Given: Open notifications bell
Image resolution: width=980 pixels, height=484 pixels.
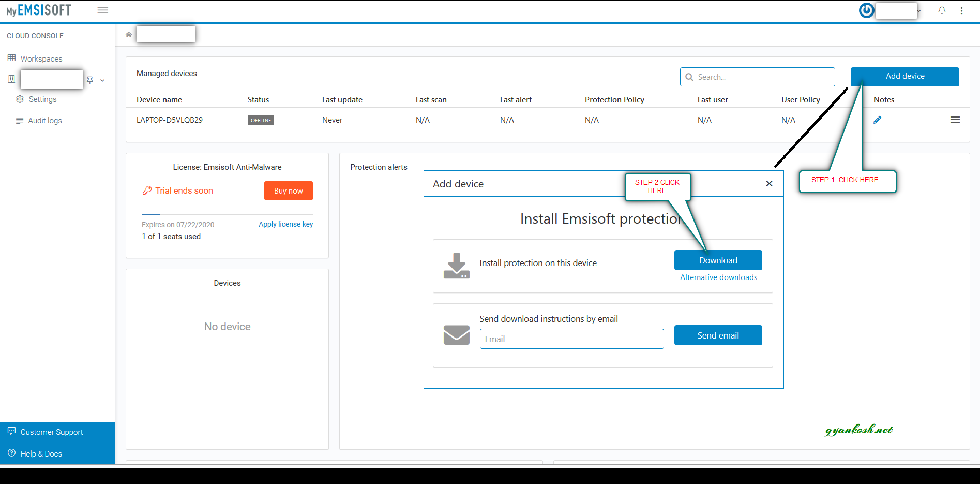Looking at the screenshot, I should 942,10.
